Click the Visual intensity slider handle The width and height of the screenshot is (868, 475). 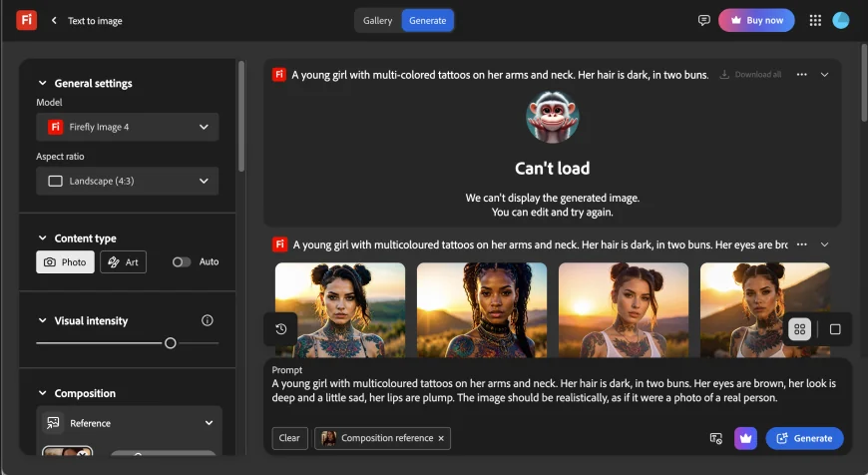click(x=171, y=342)
